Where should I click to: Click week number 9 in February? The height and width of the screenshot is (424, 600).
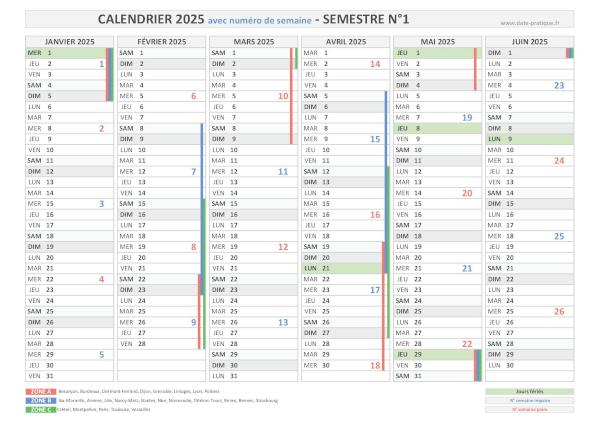194,322
